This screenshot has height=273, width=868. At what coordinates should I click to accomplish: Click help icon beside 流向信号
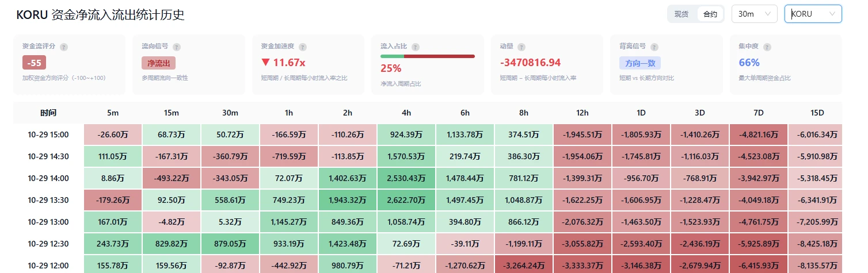click(177, 47)
